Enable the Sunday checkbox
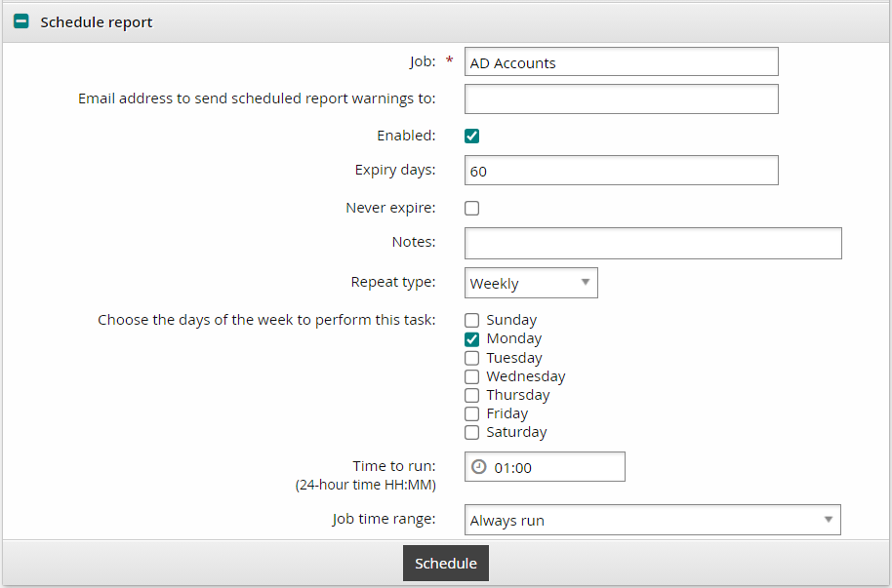The height and width of the screenshot is (588, 892). pos(472,320)
